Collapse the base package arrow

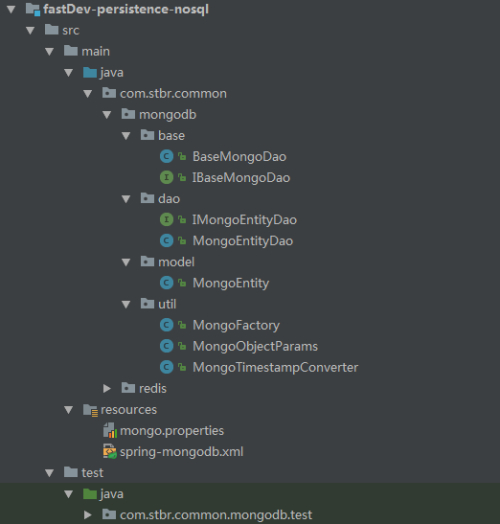[x=126, y=136]
